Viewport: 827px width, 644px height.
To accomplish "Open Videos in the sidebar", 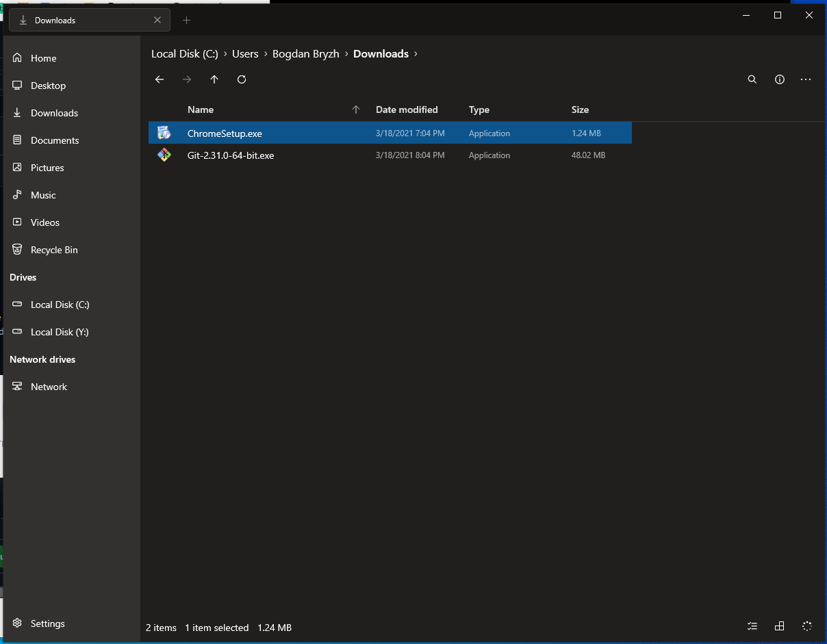I will (x=72, y=222).
